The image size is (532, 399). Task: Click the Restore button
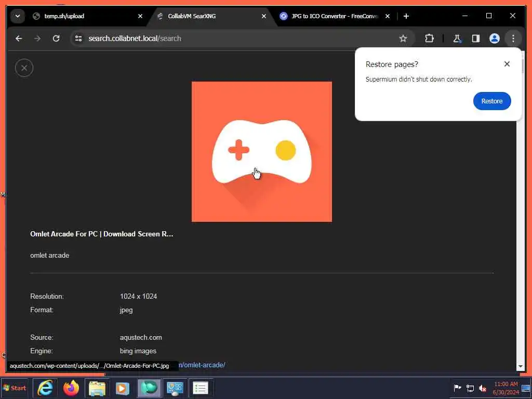[492, 101]
